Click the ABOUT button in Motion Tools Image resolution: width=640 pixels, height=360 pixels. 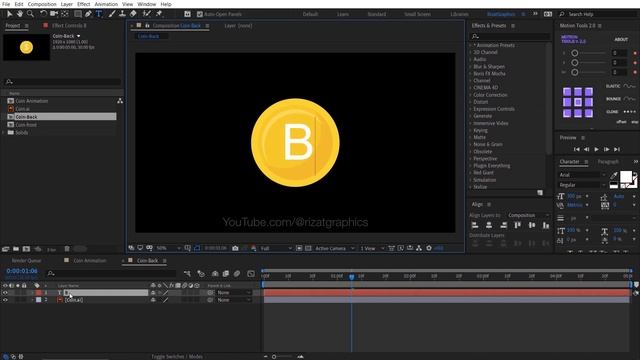[x=621, y=40]
